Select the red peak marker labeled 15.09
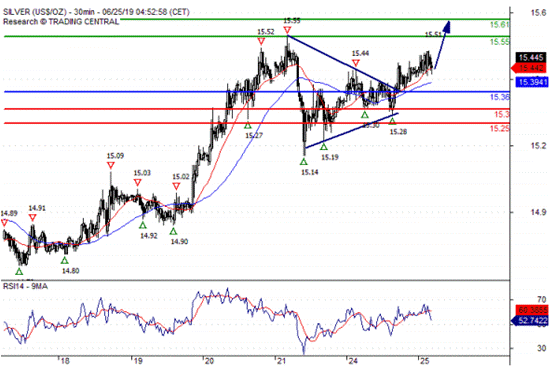 [x=111, y=165]
